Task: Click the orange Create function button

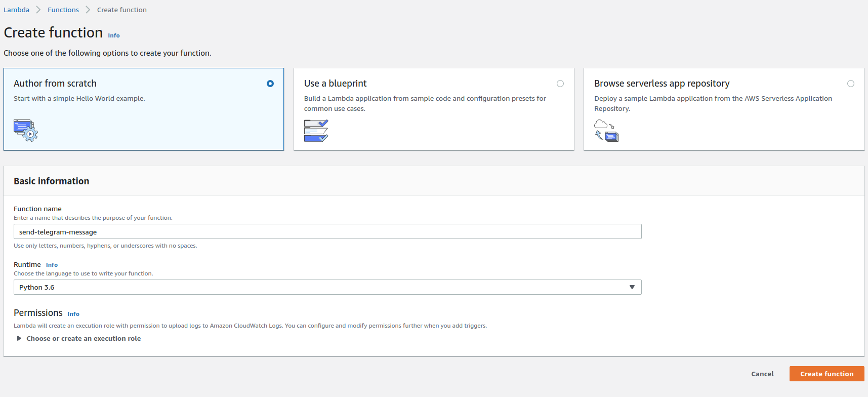Action: (x=826, y=374)
